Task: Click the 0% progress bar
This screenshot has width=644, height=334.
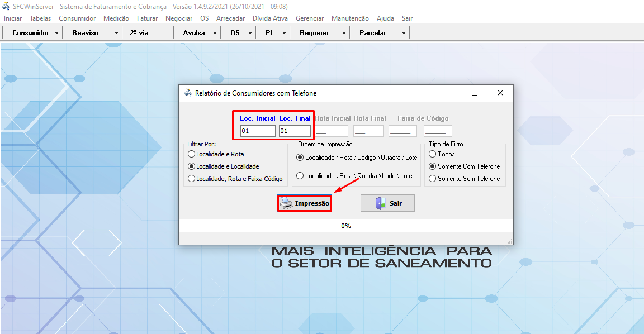Action: 345,226
